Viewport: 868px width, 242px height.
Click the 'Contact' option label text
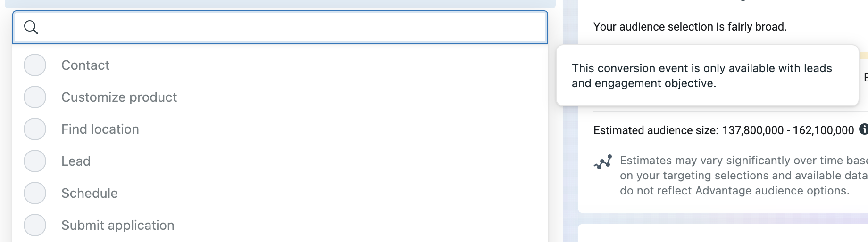(x=85, y=65)
